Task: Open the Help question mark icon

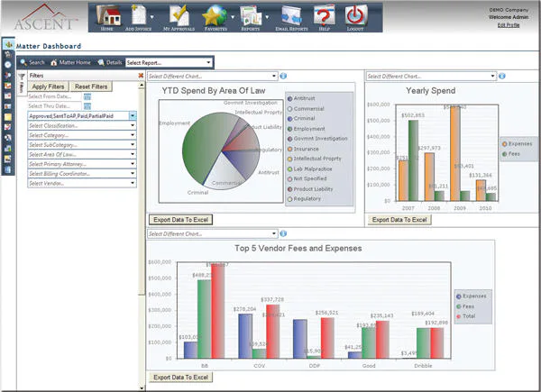Action: point(324,16)
